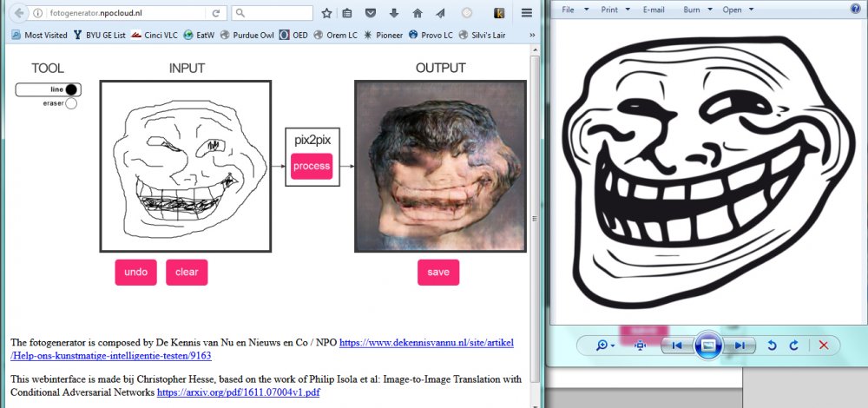This screenshot has width=868, height=408.
Task: Click the browser page vertical scrollbar
Action: point(535,221)
